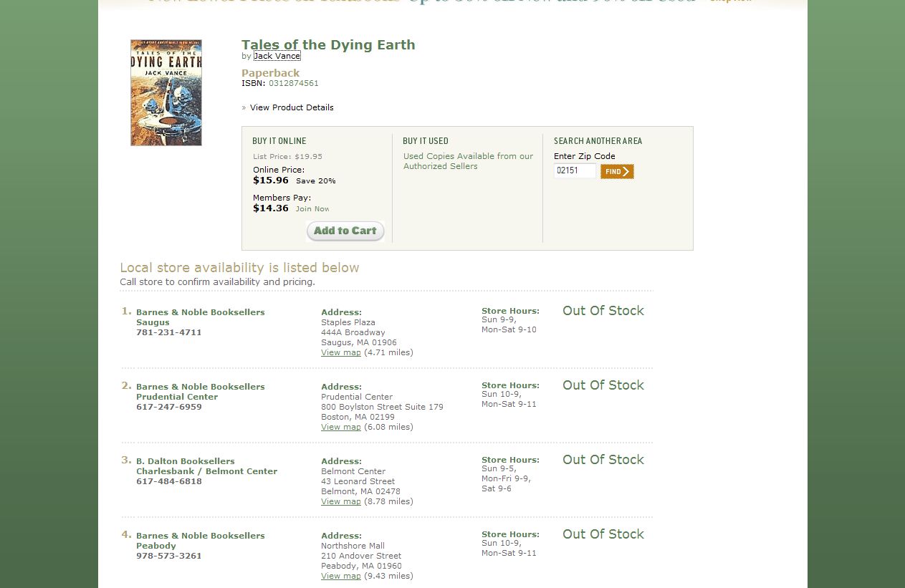The width and height of the screenshot is (905, 588).
Task: Click the Peabody phone number 978-573-3261
Action: click(x=169, y=556)
